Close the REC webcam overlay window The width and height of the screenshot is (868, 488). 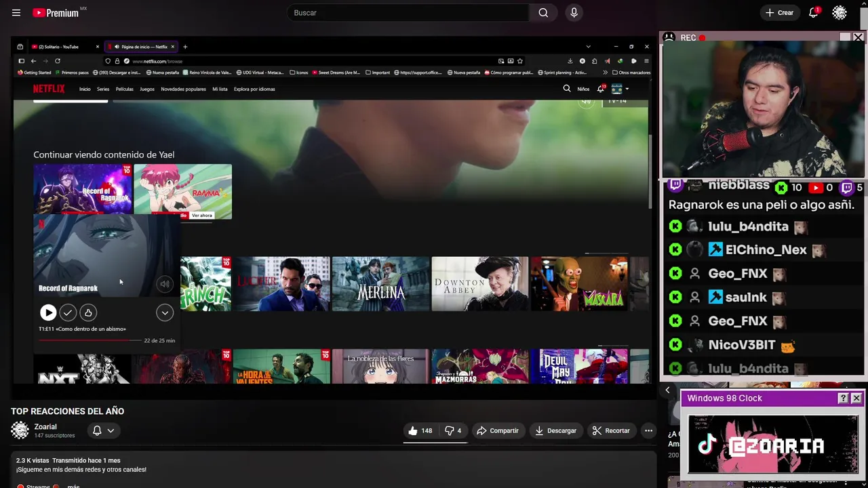pyautogui.click(x=858, y=38)
